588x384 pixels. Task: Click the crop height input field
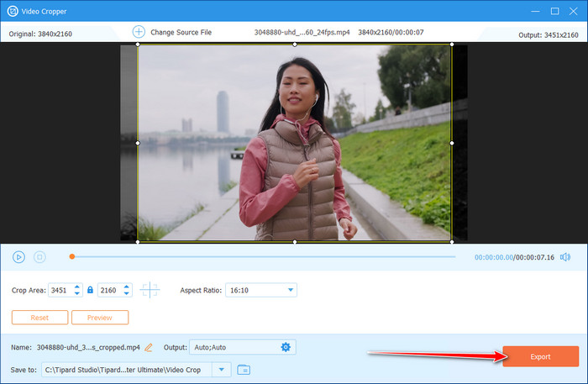pos(111,290)
